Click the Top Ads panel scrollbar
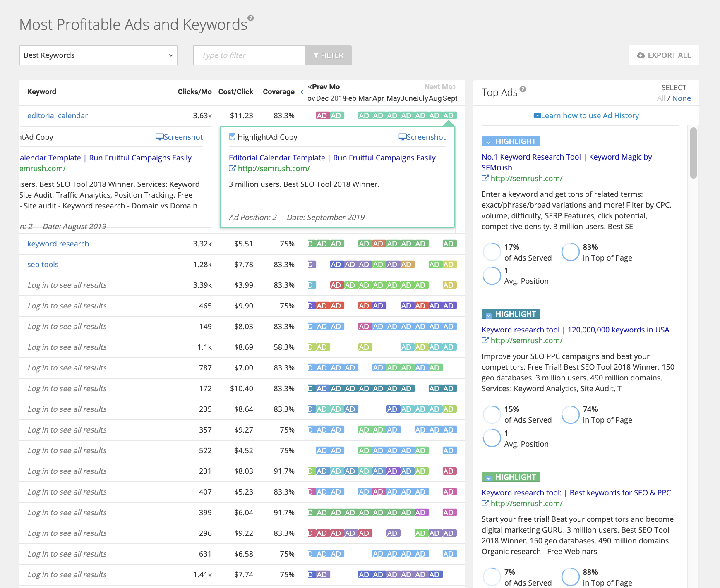Viewport: 720px width, 588px height. tap(694, 153)
